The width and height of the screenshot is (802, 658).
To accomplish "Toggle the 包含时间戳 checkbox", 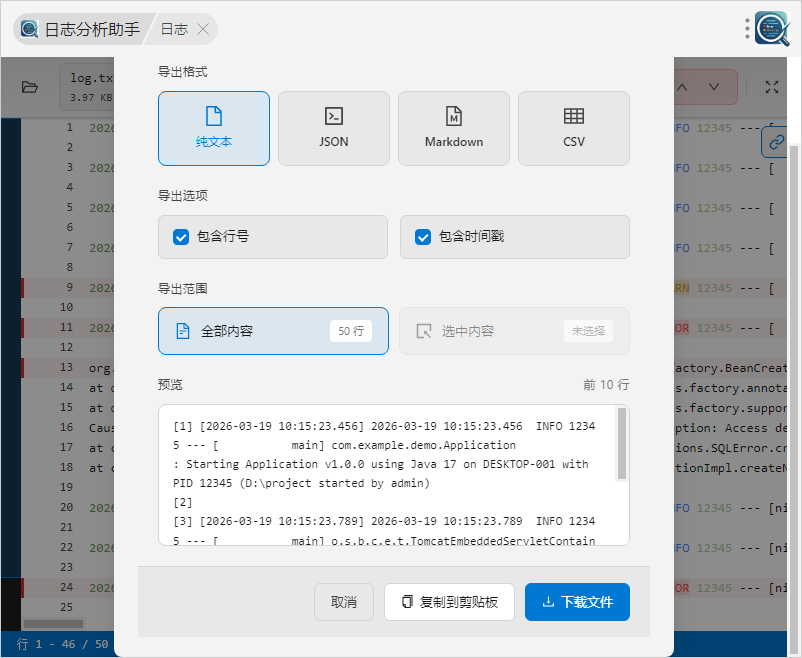I will click(423, 237).
